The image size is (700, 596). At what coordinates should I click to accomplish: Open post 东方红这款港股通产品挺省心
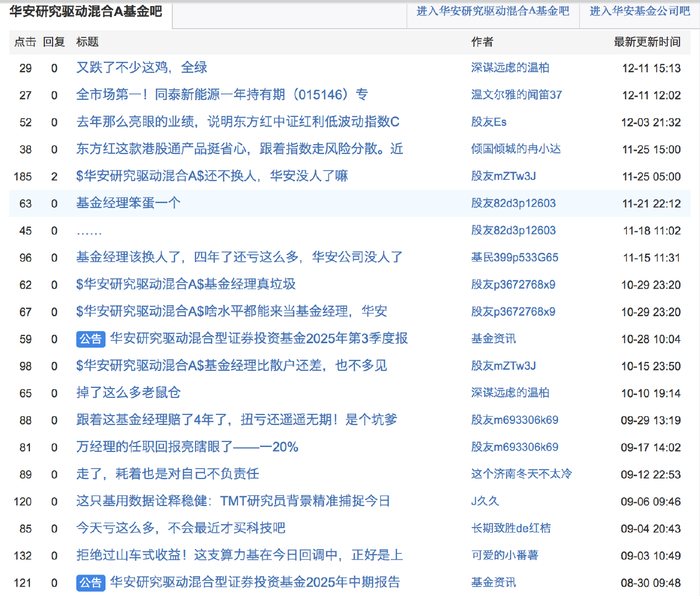(x=239, y=149)
